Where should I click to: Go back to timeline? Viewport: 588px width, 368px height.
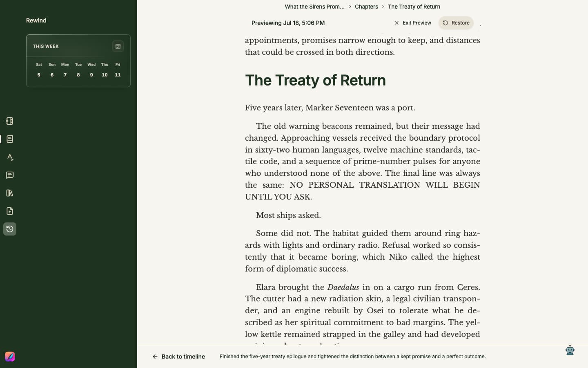click(x=179, y=357)
